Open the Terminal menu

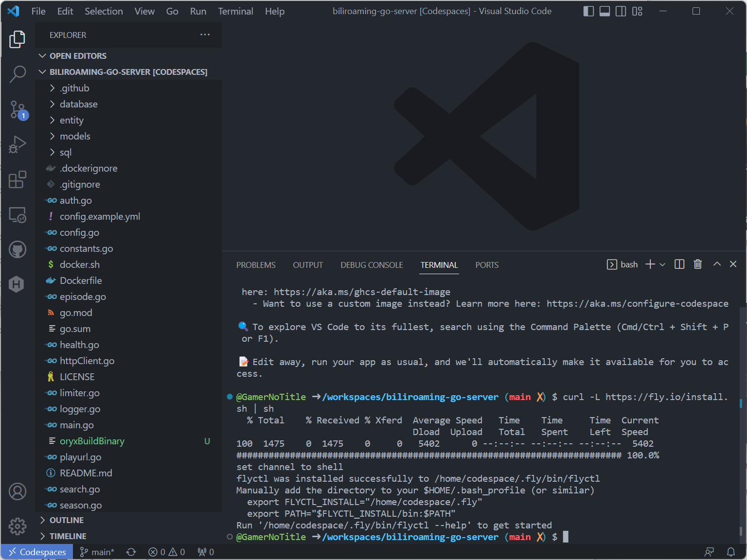(235, 11)
